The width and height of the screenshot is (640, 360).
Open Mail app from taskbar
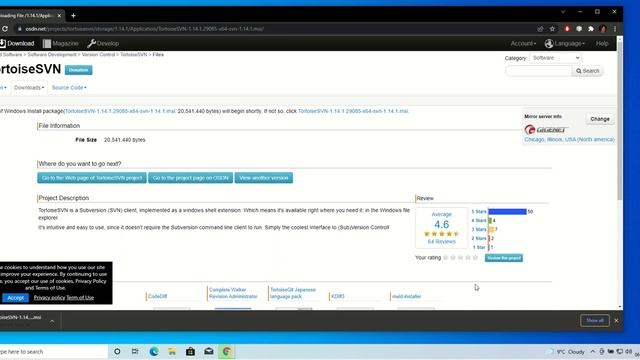click(x=209, y=351)
